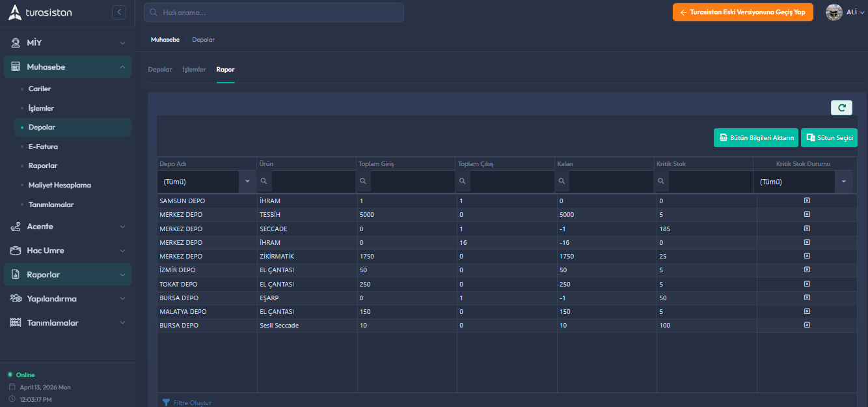Click the Hızlı arama search field
The width and height of the screenshot is (868, 407).
[x=274, y=12]
